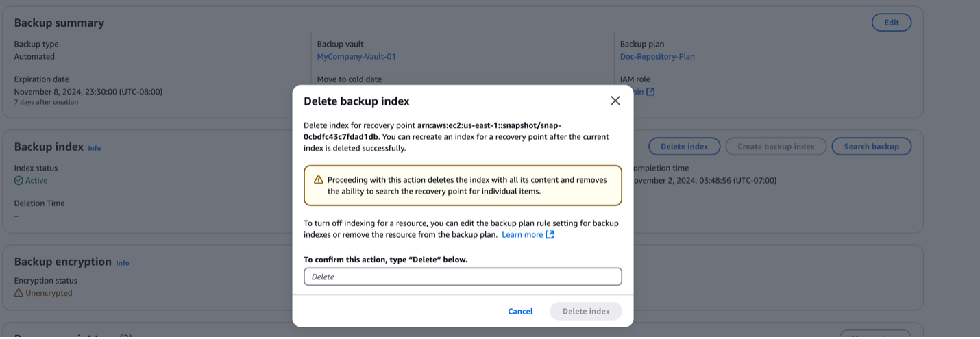This screenshot has width=980, height=339.
Task: Open Info link beside Backup encryption
Action: [123, 263]
